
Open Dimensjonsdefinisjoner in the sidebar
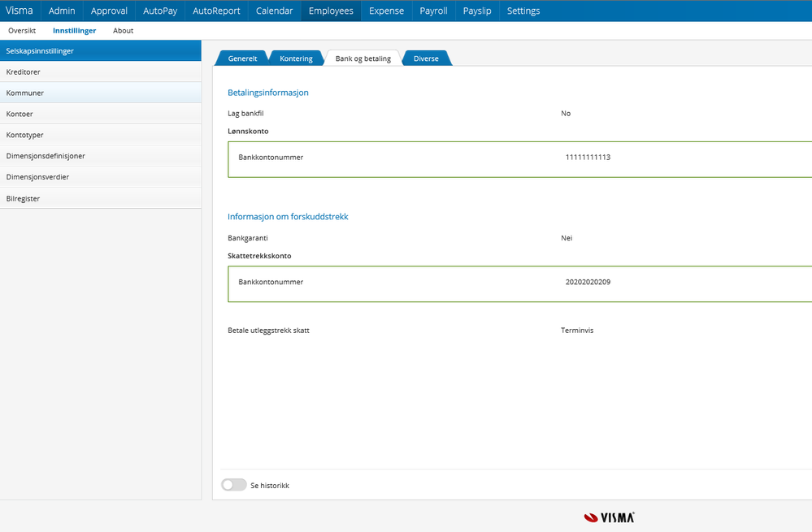coord(101,156)
